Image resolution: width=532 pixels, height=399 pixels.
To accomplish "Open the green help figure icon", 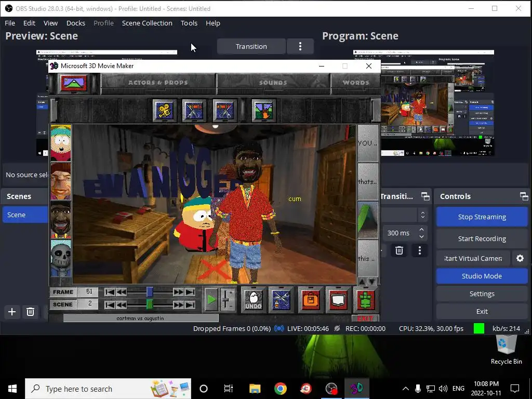I will click(365, 300).
